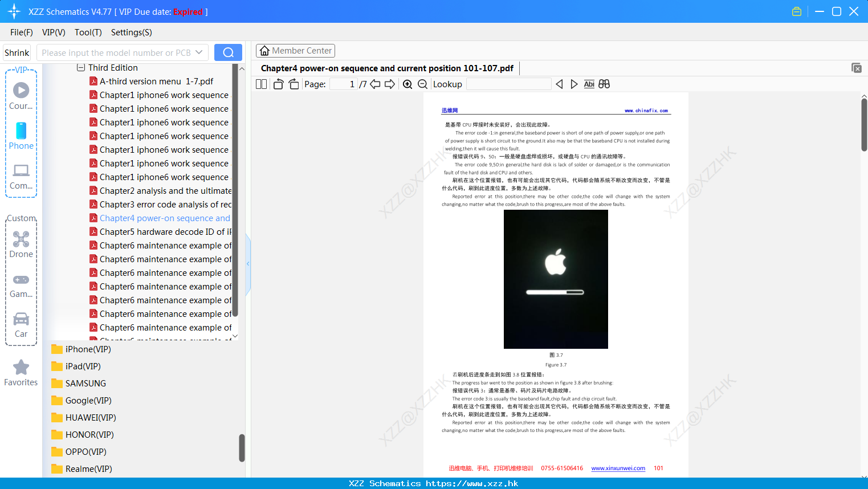Follow the www.xinxunwei.com link in the PDF
The image size is (868, 489).
(x=618, y=468)
